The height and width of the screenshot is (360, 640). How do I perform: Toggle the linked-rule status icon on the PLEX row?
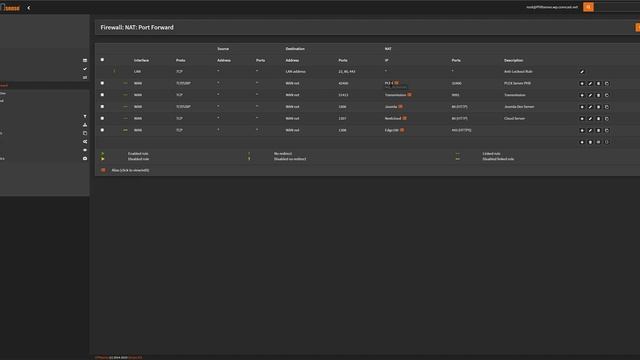click(x=125, y=83)
